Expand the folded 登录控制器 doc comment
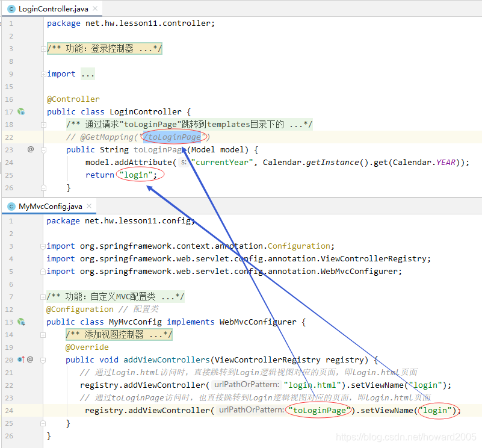This screenshot has height=448, width=482. click(43, 49)
